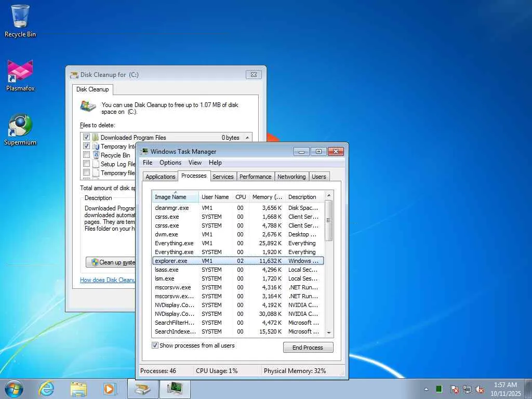Viewport: 532px width, 399px height.
Task: Toggle Show processes from all users
Action: tap(155, 345)
